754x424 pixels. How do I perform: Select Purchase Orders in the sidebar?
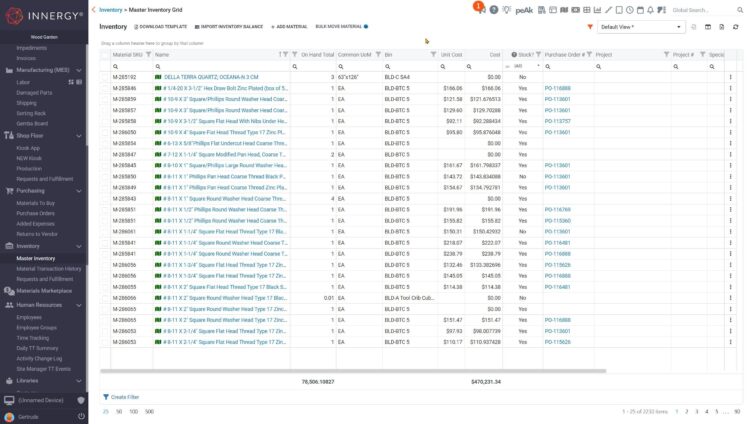(35, 212)
